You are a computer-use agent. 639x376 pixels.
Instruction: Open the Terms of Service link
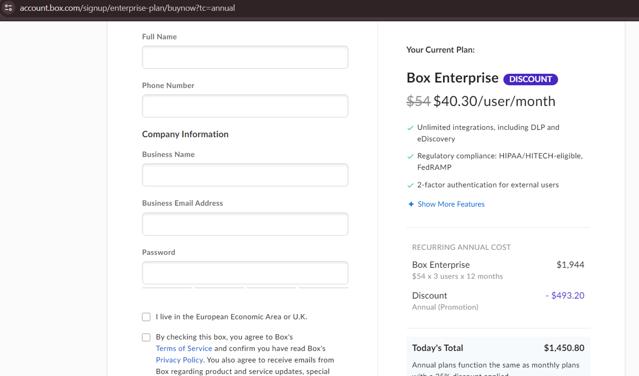pos(184,349)
